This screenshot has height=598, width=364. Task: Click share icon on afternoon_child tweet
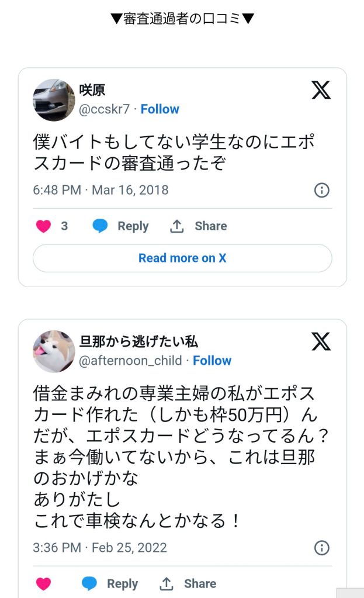pos(167,583)
